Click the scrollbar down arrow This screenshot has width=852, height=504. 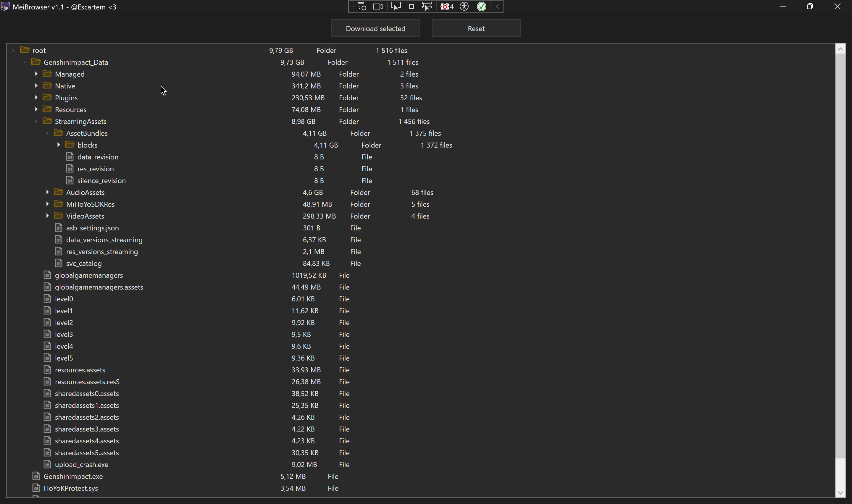tap(840, 493)
